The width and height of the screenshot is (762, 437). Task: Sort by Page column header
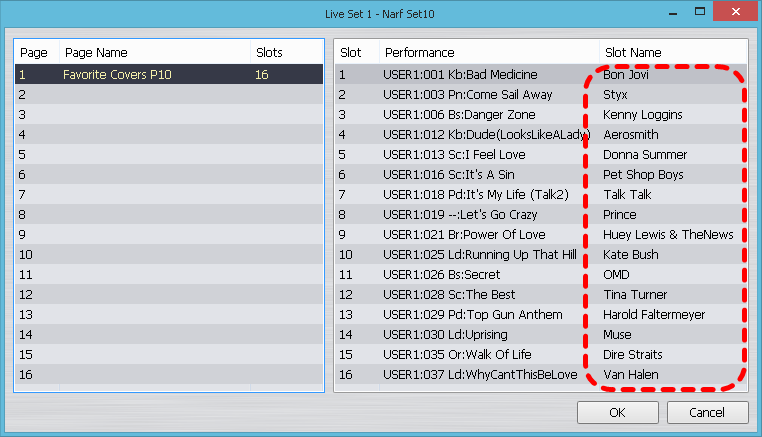[x=37, y=52]
